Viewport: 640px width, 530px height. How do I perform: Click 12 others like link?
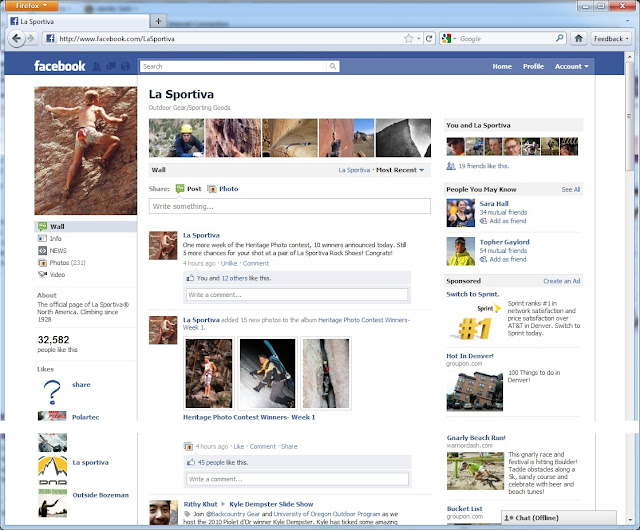(234, 278)
